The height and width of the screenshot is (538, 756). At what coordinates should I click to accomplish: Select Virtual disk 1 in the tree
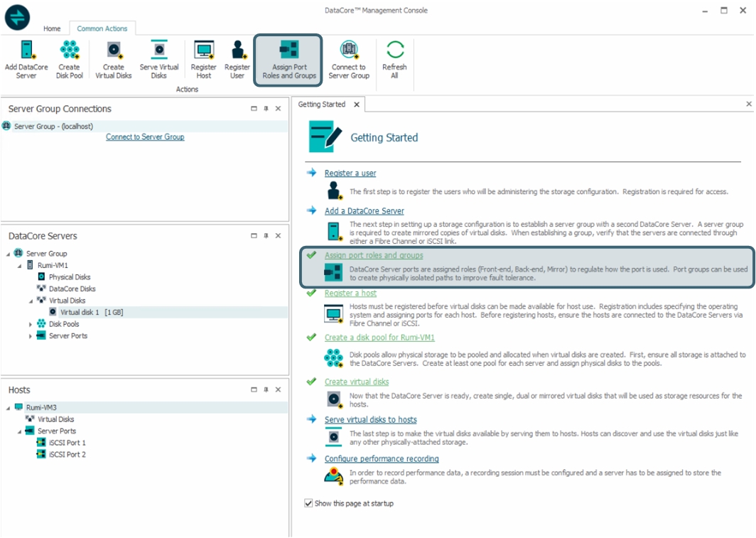click(x=80, y=312)
